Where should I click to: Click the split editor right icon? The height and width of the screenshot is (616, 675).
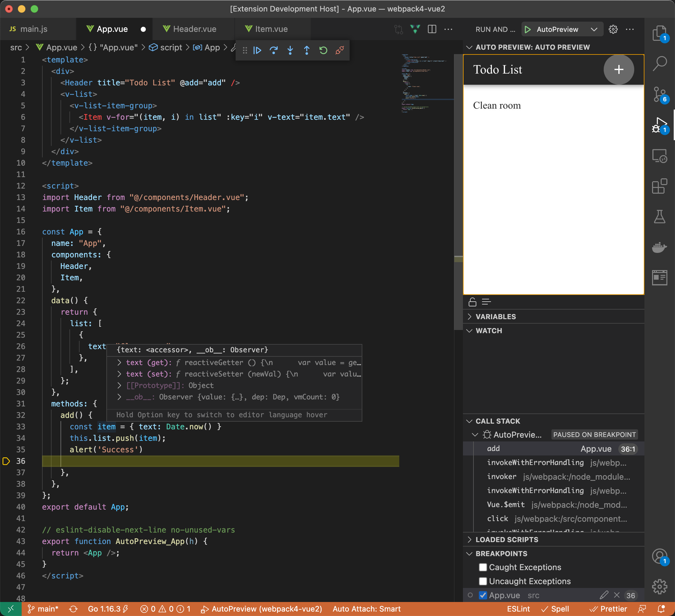click(432, 29)
